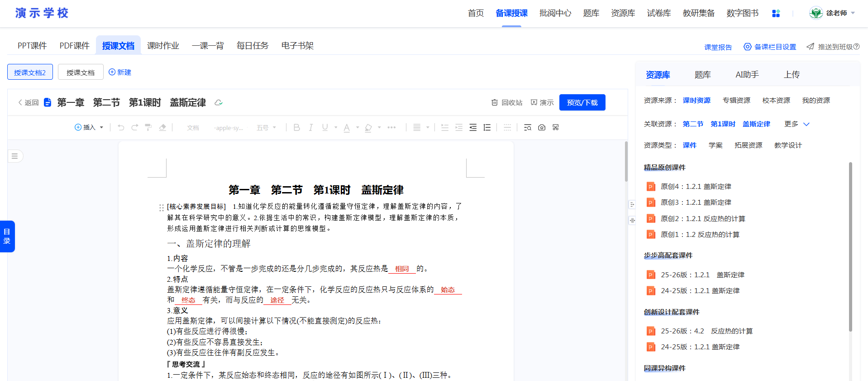868x381 pixels.
Task: Apply the highlight color marker
Action: (x=368, y=127)
